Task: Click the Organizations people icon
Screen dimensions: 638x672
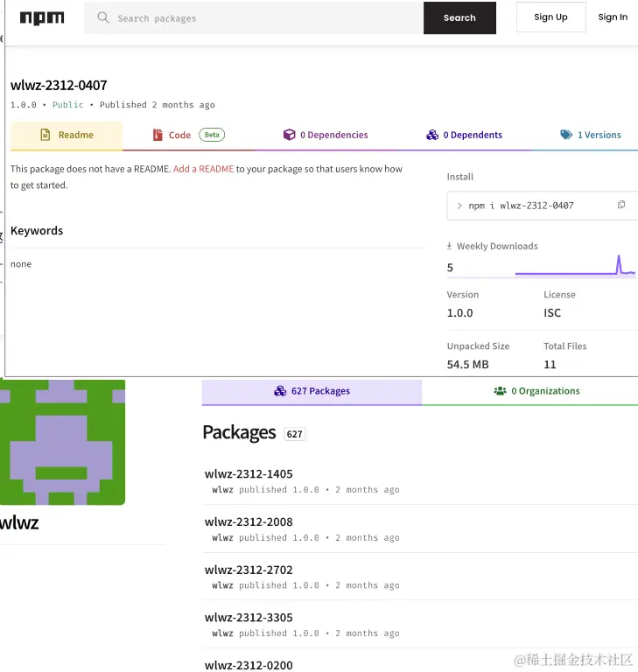Action: 500,391
